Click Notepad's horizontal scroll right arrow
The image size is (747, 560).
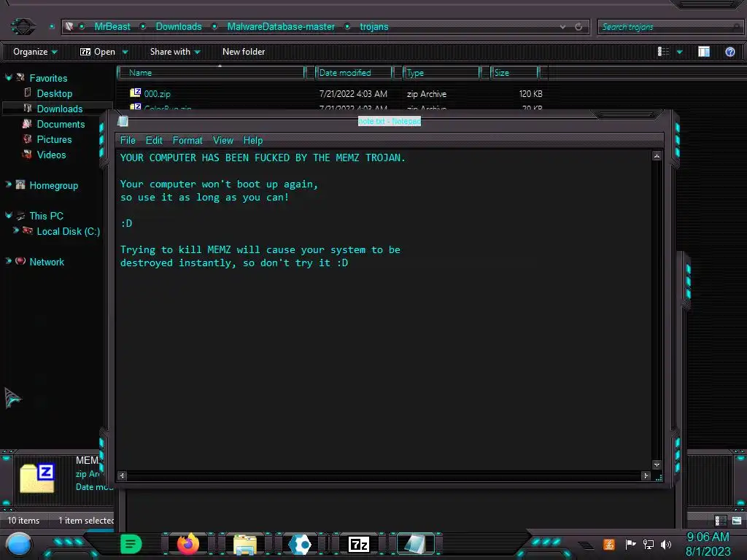click(x=646, y=475)
